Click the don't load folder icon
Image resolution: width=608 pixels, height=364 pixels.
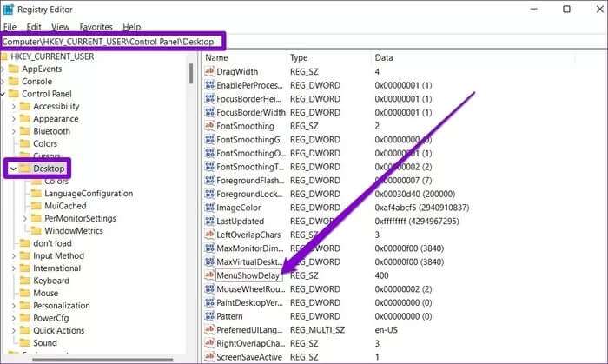25,243
